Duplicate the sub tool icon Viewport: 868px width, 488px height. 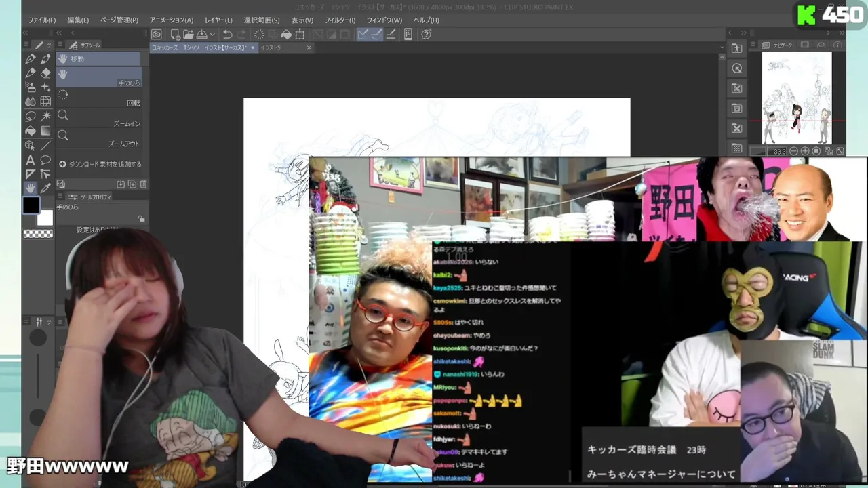132,184
